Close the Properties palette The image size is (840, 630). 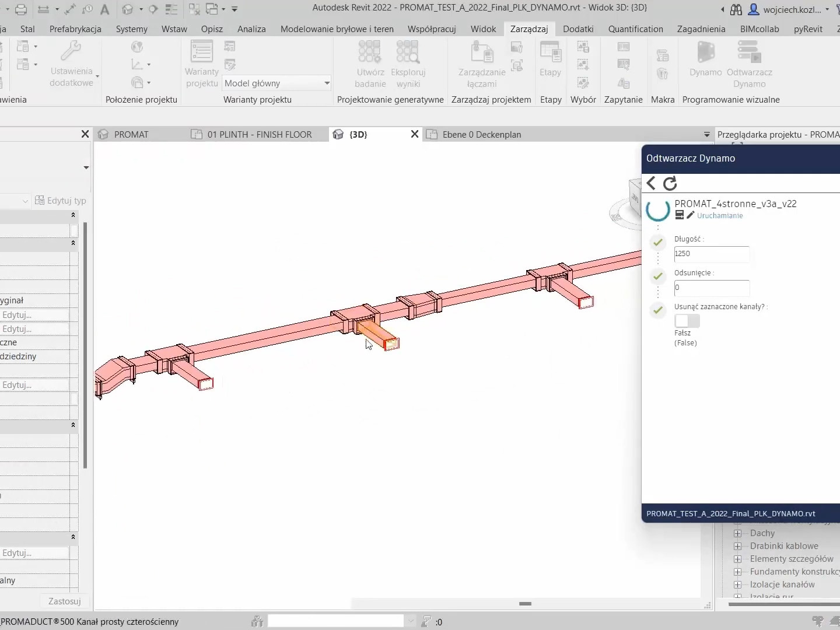point(85,134)
